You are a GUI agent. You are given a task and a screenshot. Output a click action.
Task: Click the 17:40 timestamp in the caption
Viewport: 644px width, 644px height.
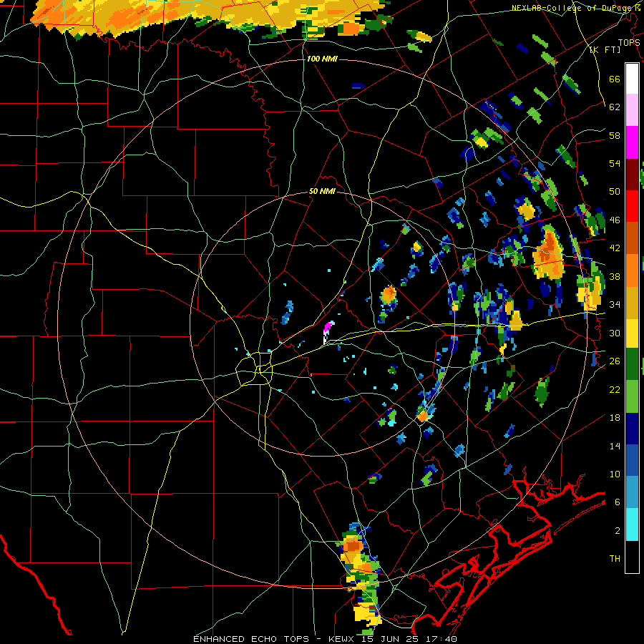441,639
